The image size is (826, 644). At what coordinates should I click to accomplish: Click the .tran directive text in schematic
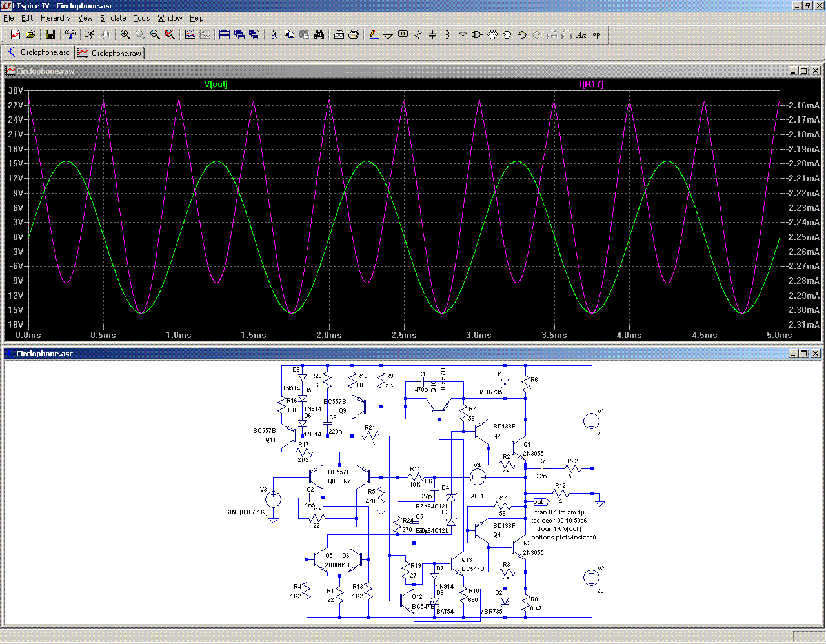(x=559, y=512)
